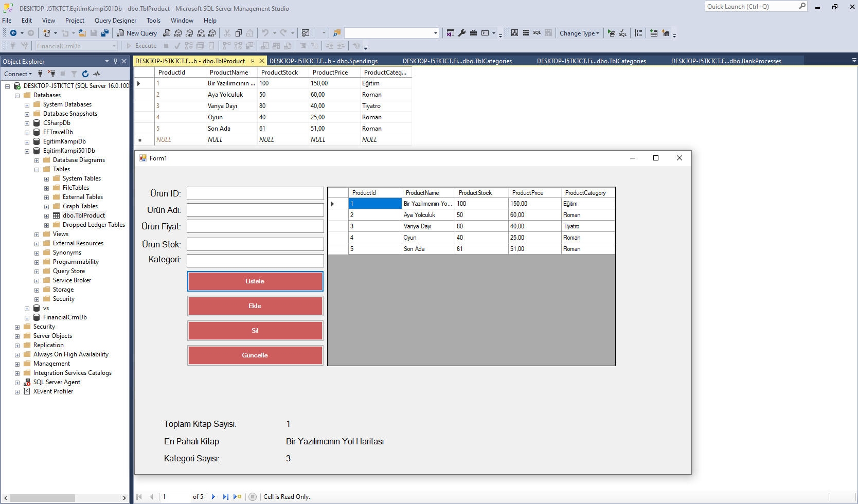The height and width of the screenshot is (504, 858).
Task: Click the Sil button in Form1
Action: [255, 331]
